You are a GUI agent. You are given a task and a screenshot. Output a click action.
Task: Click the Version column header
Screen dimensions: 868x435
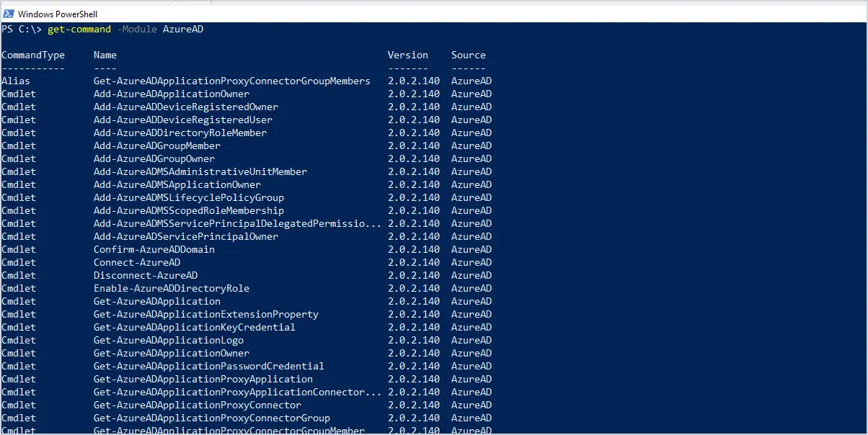(408, 55)
